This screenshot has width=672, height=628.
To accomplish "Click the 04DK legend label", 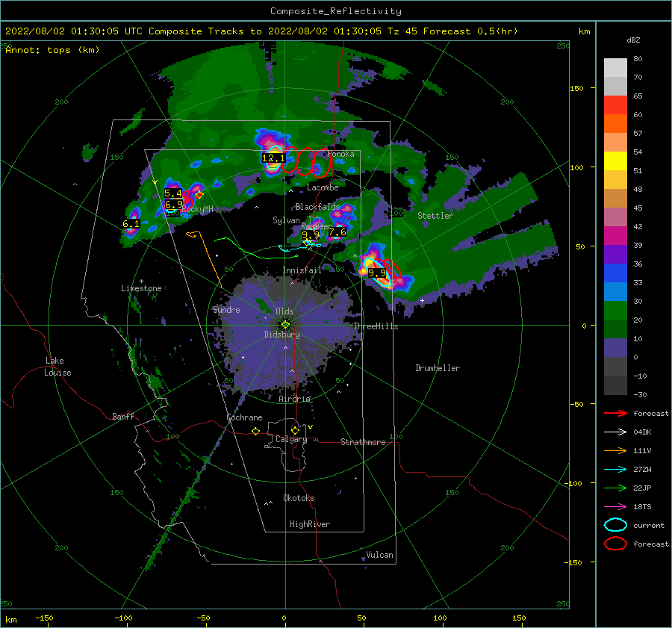I will pyautogui.click(x=642, y=432).
